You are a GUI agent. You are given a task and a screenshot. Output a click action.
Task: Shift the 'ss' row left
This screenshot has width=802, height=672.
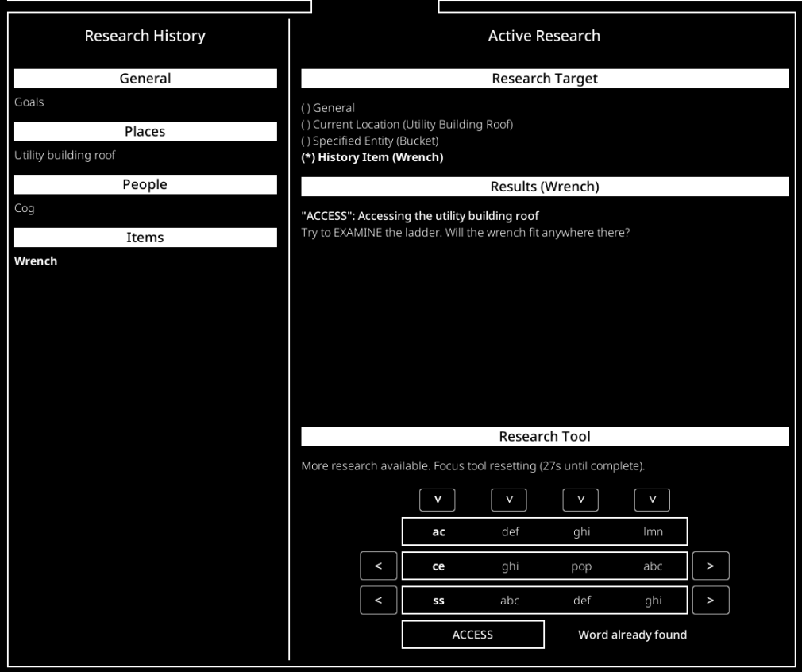click(379, 600)
